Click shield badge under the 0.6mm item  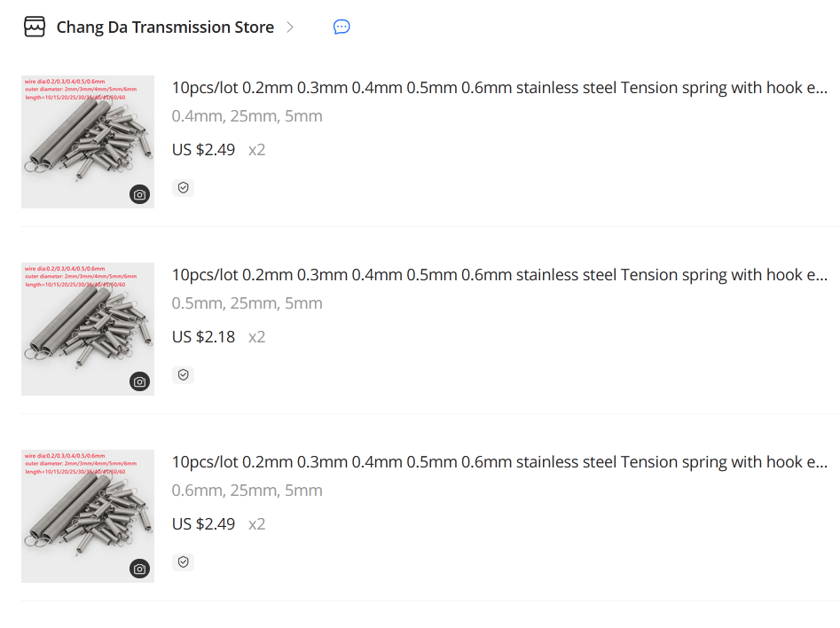coord(184,561)
